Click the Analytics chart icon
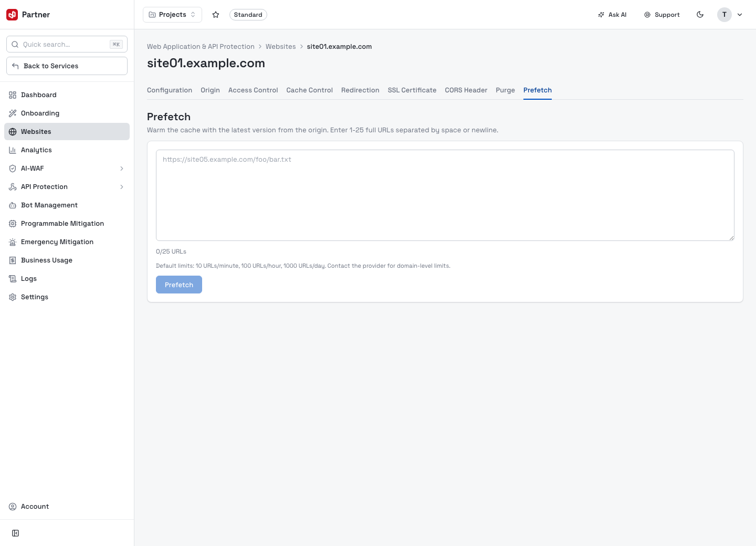 pos(13,150)
